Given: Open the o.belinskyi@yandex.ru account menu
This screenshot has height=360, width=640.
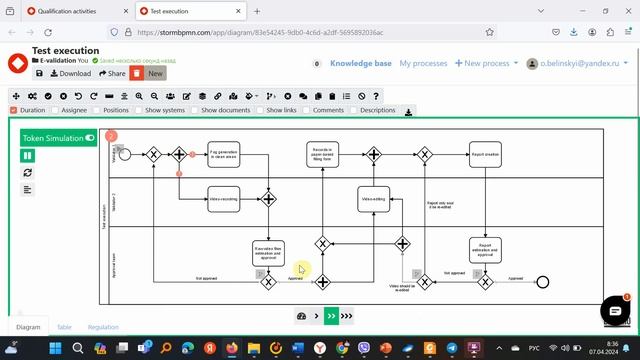Looking at the screenshot, I should [x=577, y=64].
